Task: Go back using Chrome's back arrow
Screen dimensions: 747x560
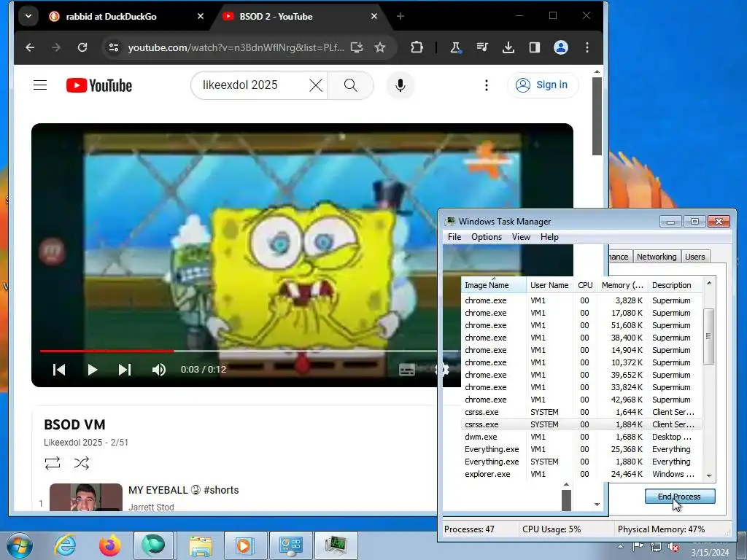Action: (30, 47)
